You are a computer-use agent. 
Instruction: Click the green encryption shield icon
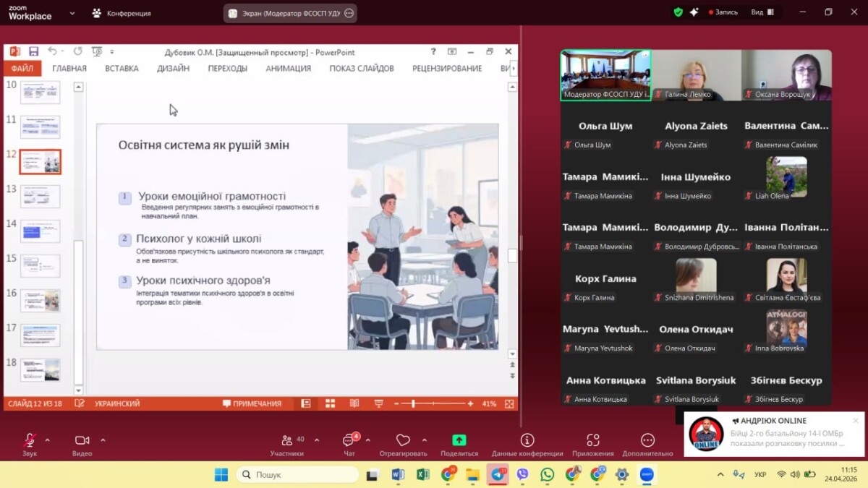pos(678,12)
